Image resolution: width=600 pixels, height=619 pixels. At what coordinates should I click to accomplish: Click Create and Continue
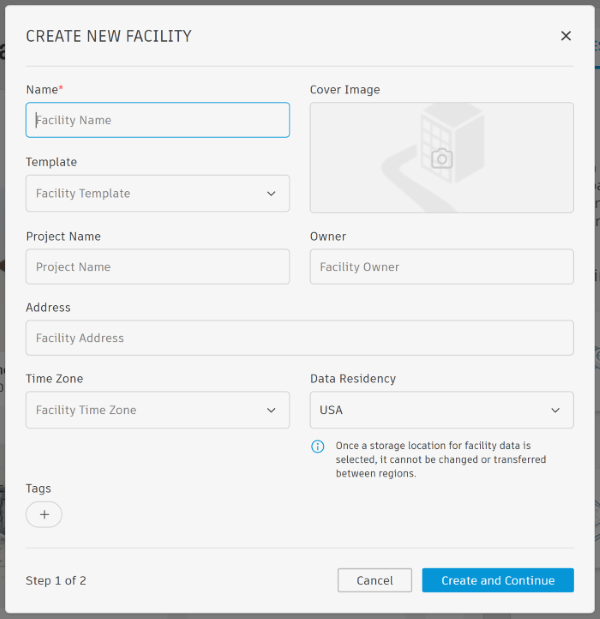click(498, 581)
